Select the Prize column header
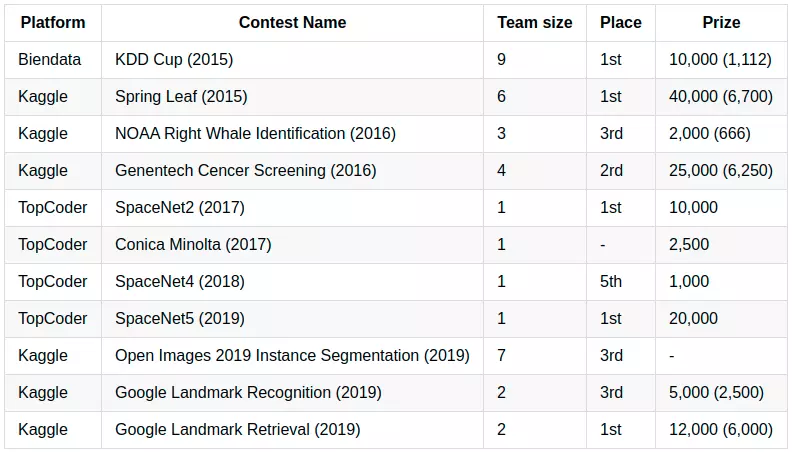The height and width of the screenshot is (454, 792). (x=720, y=22)
